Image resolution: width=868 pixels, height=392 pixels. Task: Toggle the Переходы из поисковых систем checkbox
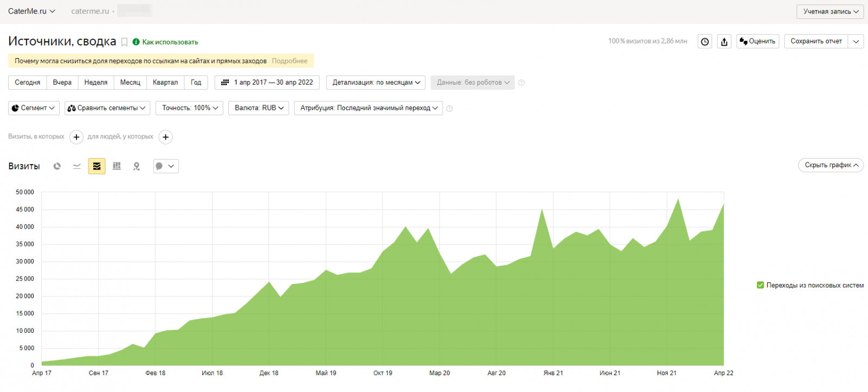(x=760, y=285)
